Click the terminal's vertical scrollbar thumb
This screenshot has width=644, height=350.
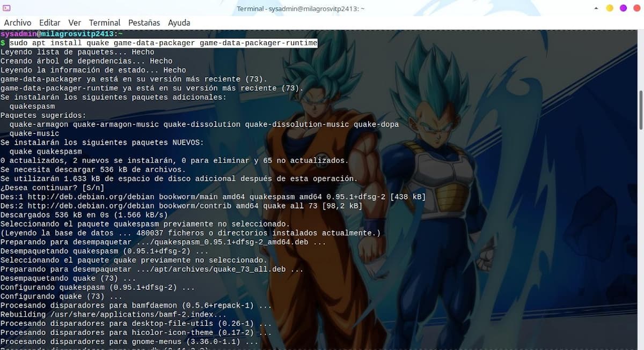click(641, 110)
